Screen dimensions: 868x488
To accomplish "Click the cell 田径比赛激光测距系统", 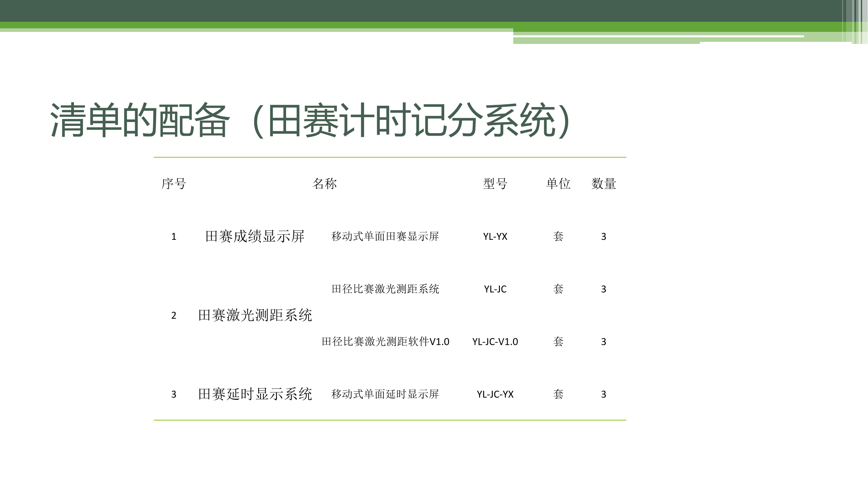I will click(x=385, y=289).
